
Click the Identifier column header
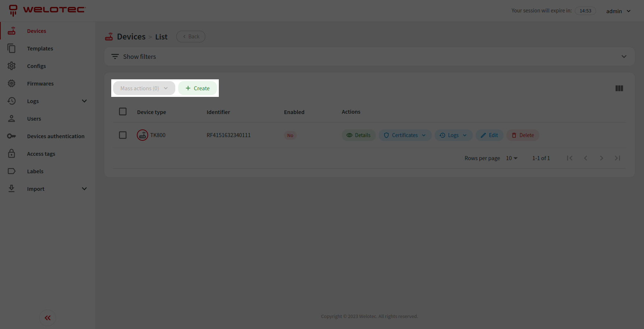(x=218, y=112)
